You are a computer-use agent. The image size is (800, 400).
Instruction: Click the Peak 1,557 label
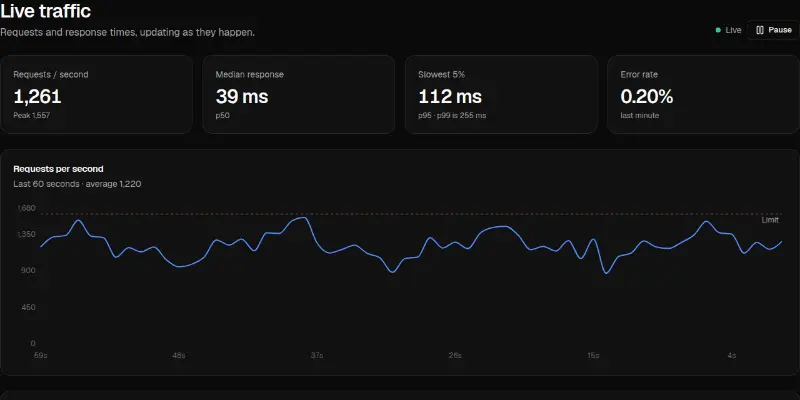click(x=32, y=116)
